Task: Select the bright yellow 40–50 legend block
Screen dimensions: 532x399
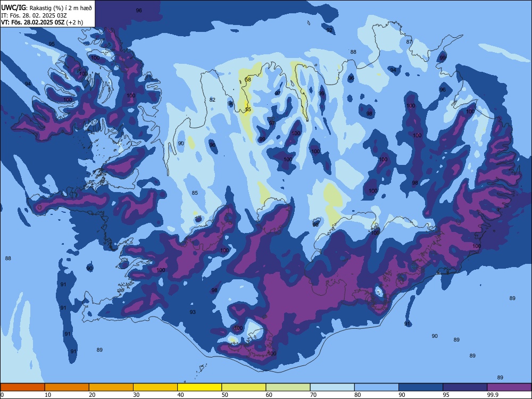Action: [x=199, y=387]
